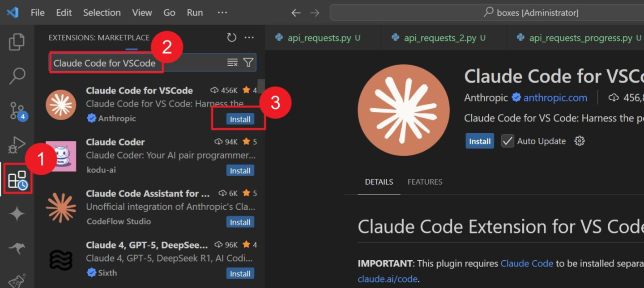This screenshot has width=644, height=288.
Task: Open extension search filter options
Action: pos(248,63)
